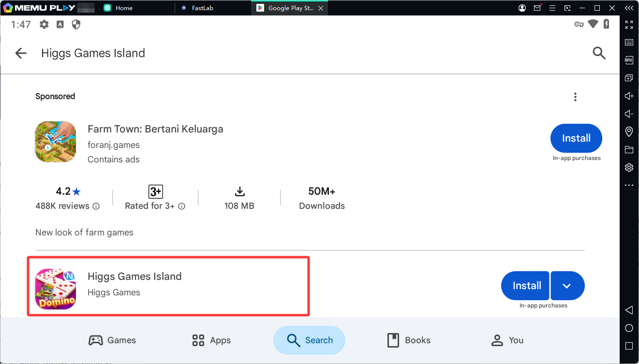Switch to Games tab in bottom navigation
Viewport: 639px width, 364px height.
pyautogui.click(x=112, y=340)
